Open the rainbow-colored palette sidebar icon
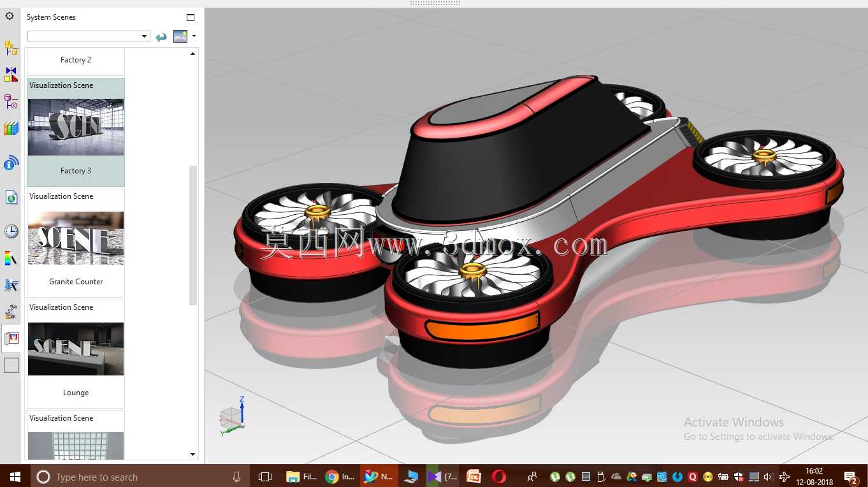Image resolution: width=868 pixels, height=487 pixels. click(11, 258)
